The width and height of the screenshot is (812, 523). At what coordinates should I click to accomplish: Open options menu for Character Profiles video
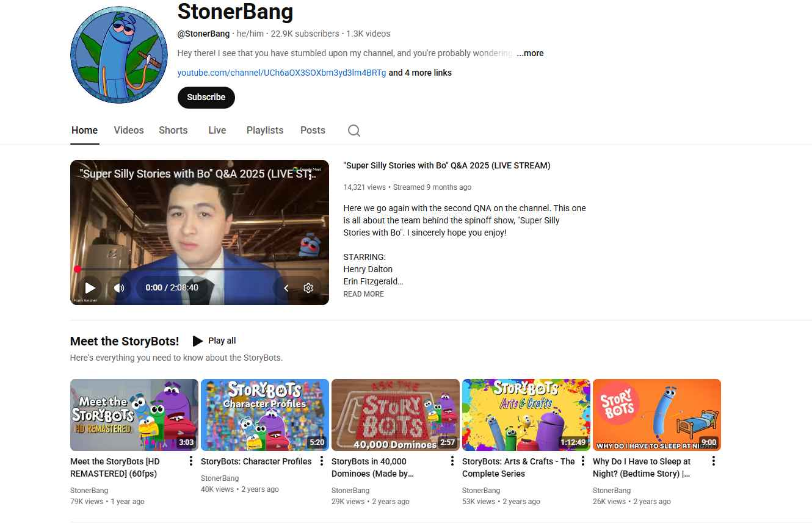[322, 461]
